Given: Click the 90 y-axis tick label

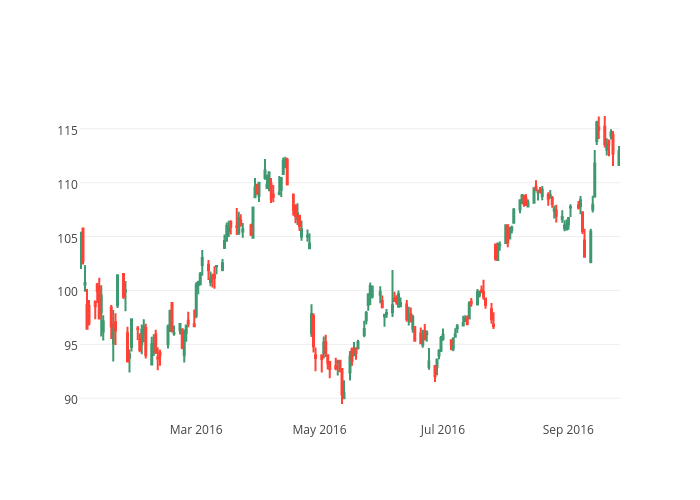Looking at the screenshot, I should coord(70,399).
